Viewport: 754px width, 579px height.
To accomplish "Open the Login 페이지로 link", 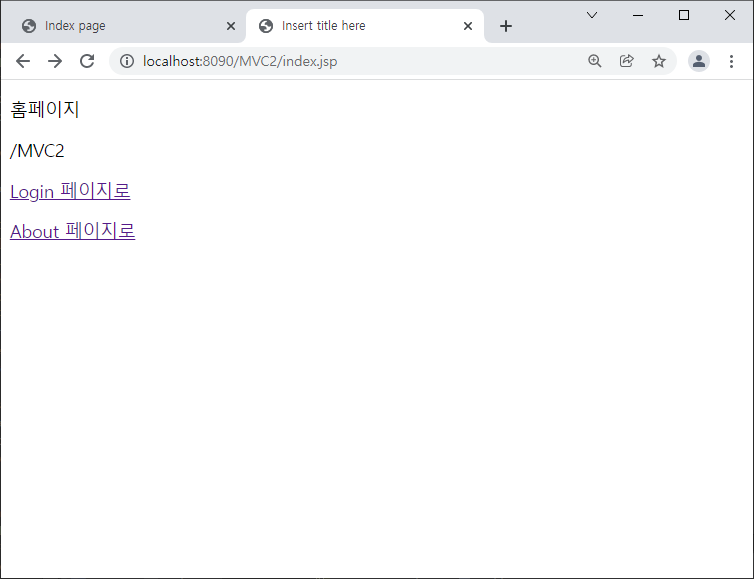I will (70, 191).
